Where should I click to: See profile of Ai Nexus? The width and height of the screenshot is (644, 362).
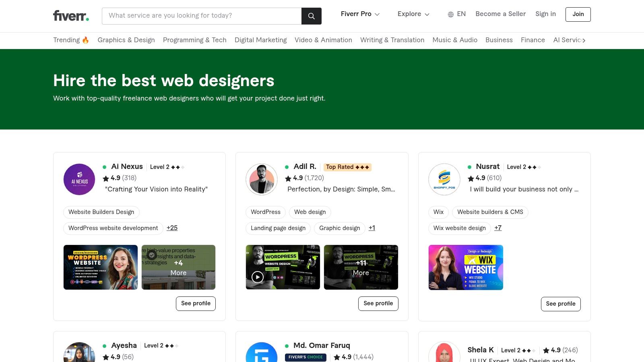pyautogui.click(x=196, y=304)
